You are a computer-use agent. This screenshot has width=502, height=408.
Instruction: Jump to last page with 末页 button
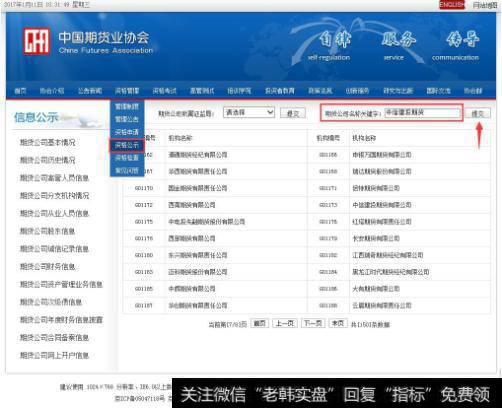(x=338, y=323)
